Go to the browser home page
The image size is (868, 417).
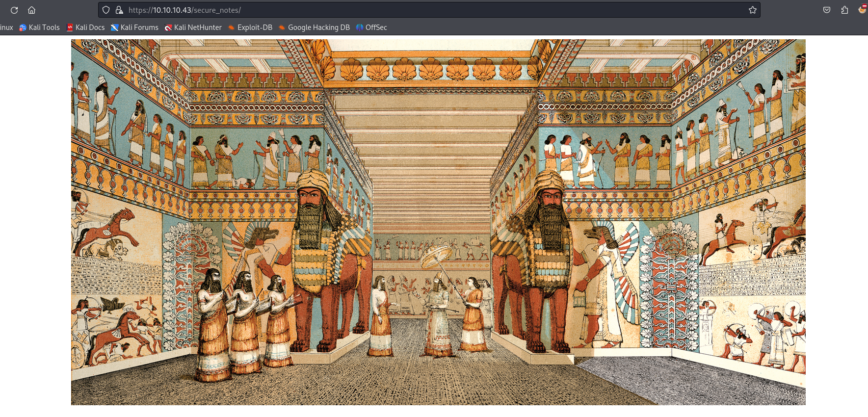(32, 10)
